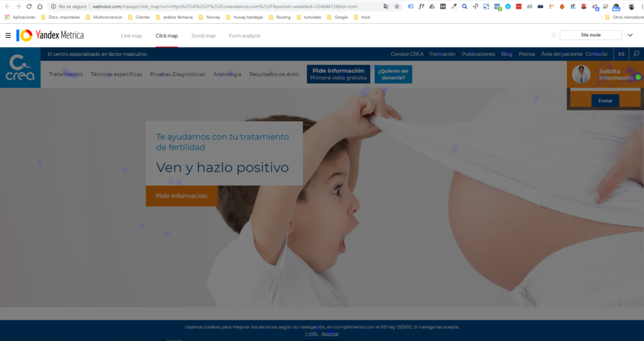Open the Form analysis tab
The image size is (644, 341).
pos(245,36)
